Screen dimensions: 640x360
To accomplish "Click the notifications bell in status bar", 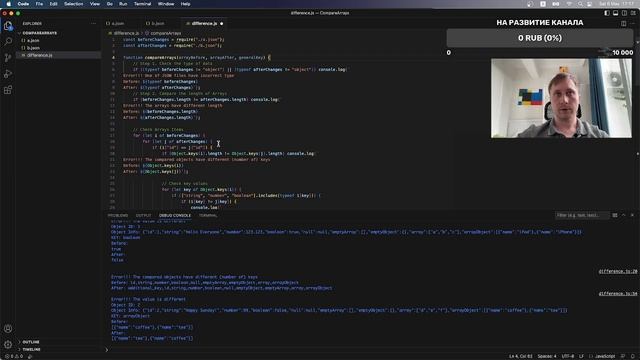I will [633, 356].
